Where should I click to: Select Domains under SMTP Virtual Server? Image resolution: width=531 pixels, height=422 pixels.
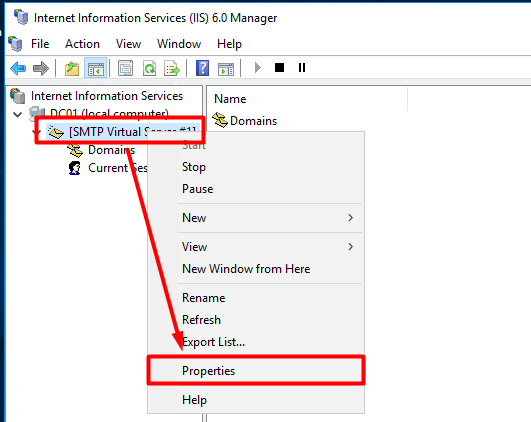[x=111, y=150]
